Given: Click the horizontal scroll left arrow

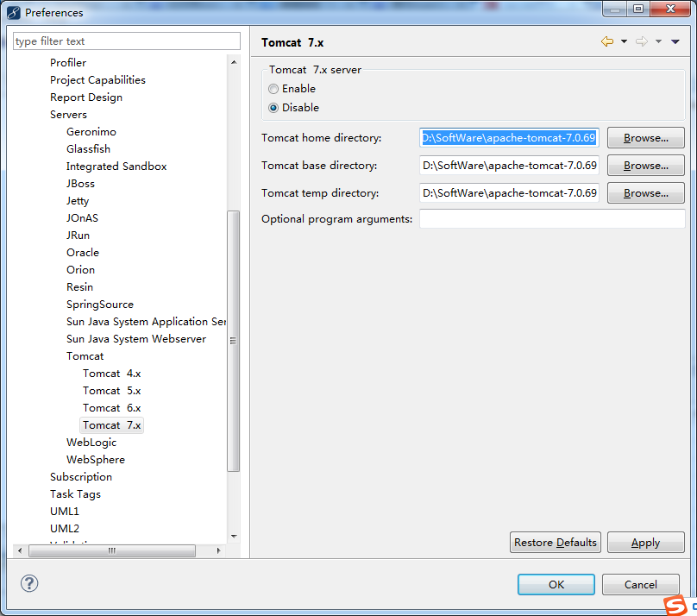Looking at the screenshot, I should (20, 550).
